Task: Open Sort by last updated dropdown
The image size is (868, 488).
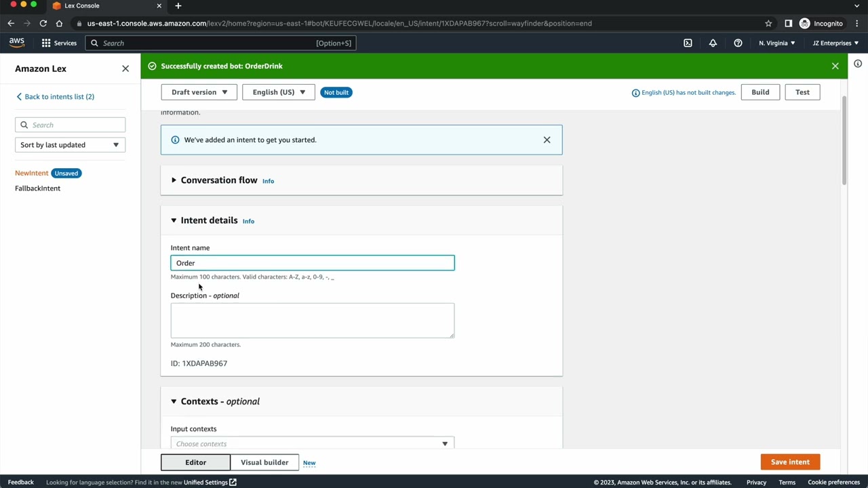Action: click(70, 144)
